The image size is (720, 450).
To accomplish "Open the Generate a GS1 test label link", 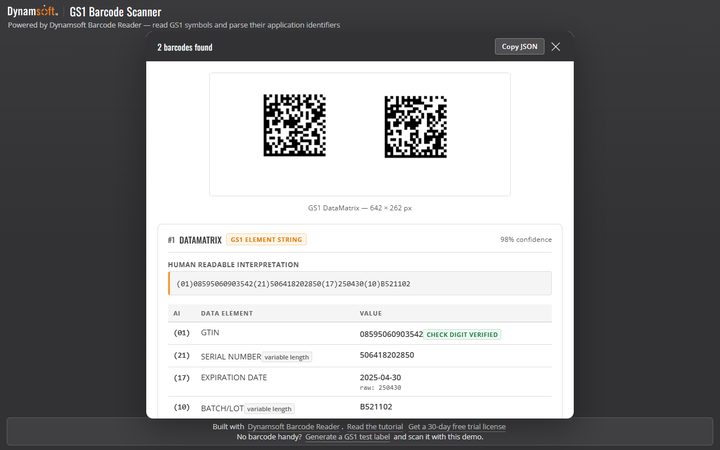I will point(348,437).
